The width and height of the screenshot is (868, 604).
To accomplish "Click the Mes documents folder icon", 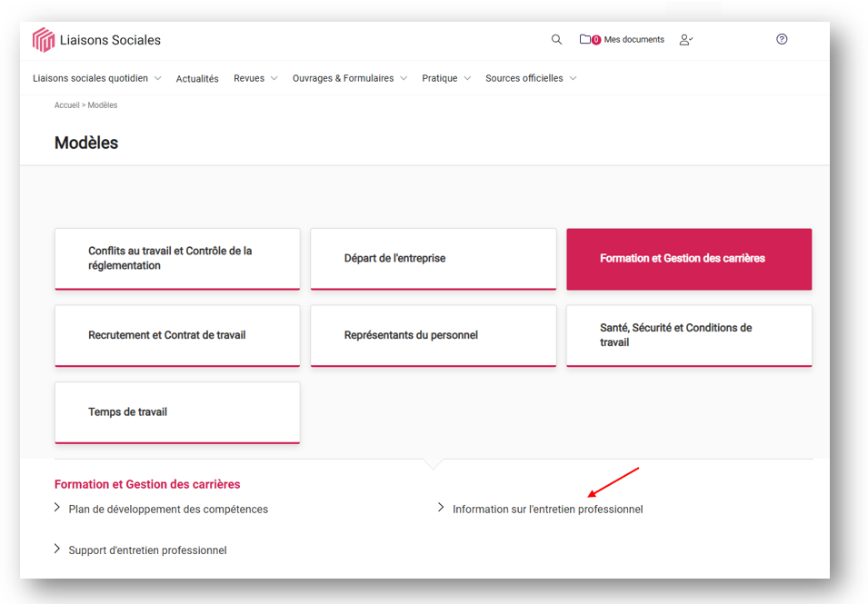I will point(584,39).
